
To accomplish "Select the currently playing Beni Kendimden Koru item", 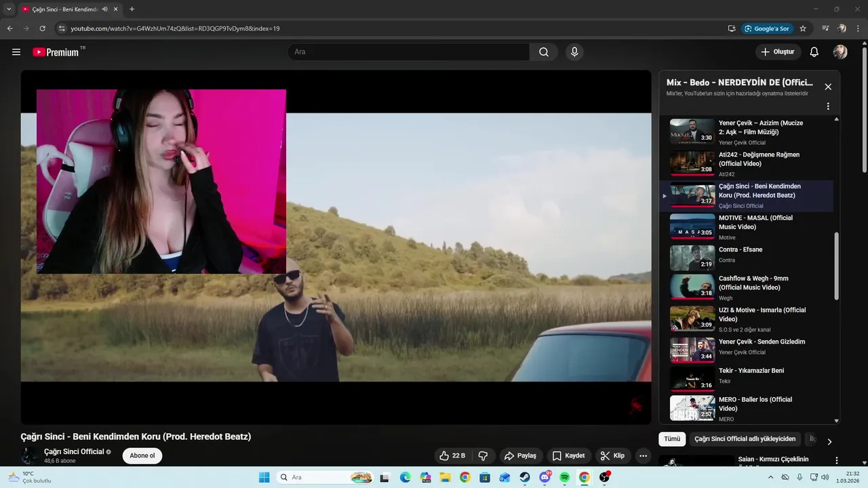I will click(x=747, y=195).
